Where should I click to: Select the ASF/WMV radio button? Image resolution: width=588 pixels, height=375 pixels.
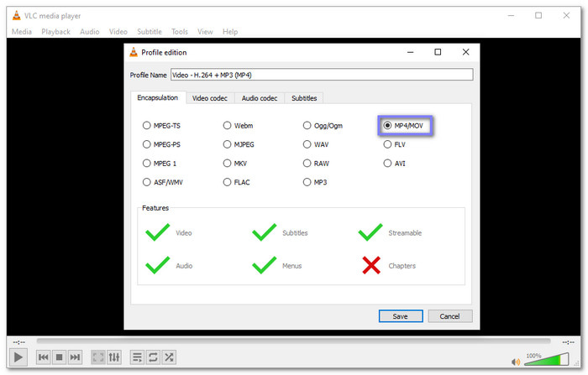147,182
